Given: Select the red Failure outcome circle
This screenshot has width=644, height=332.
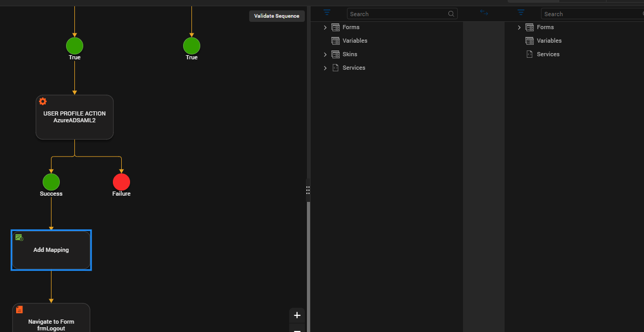Looking at the screenshot, I should (121, 182).
